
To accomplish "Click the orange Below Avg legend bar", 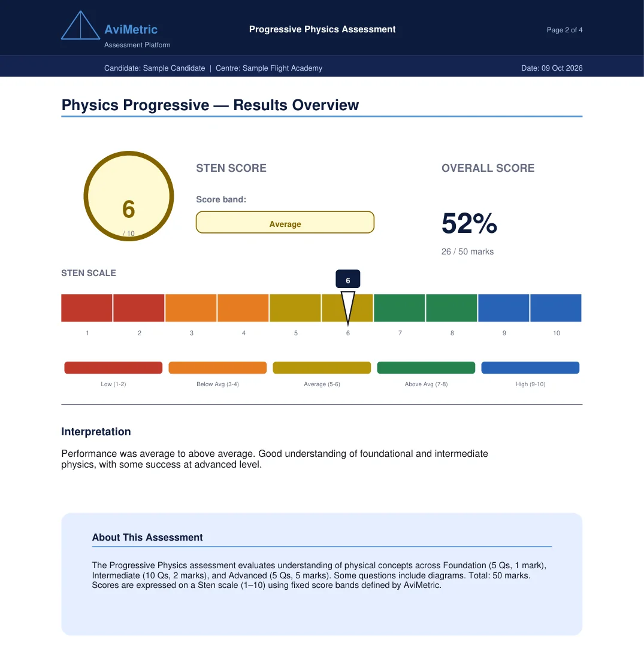I will (x=217, y=368).
